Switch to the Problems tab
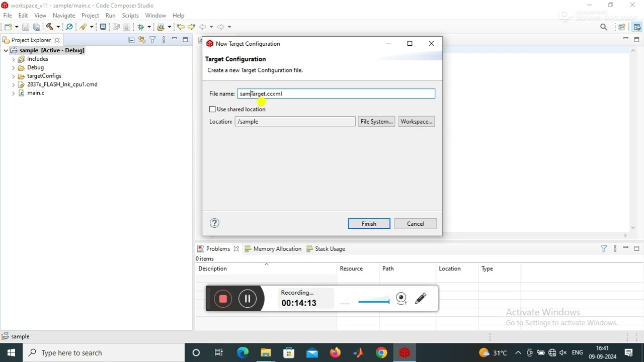Viewport: 644px width, 362px height. [x=218, y=249]
